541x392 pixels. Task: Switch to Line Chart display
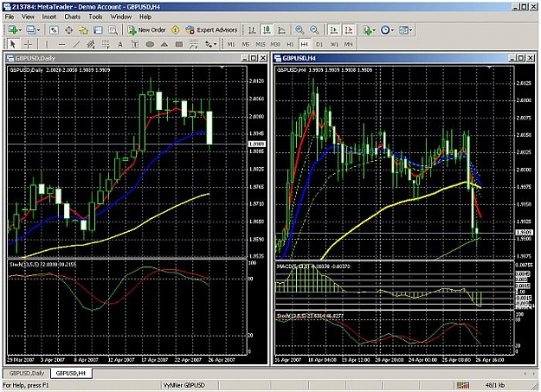click(281, 30)
